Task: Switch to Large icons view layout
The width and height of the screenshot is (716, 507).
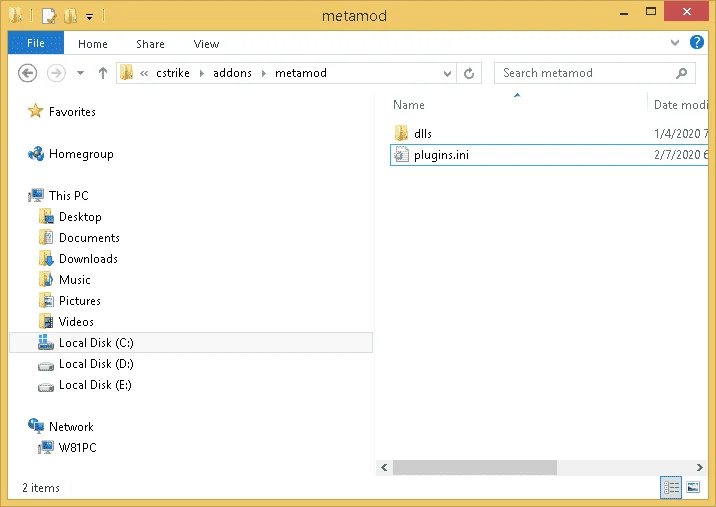Action: (x=693, y=487)
